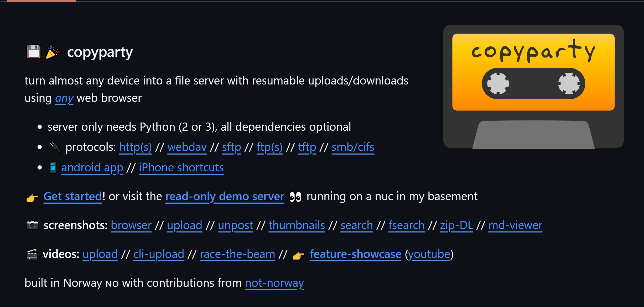Click the clapperboard icon beside videos
Screen dimensions: 644x307
(x=32, y=254)
